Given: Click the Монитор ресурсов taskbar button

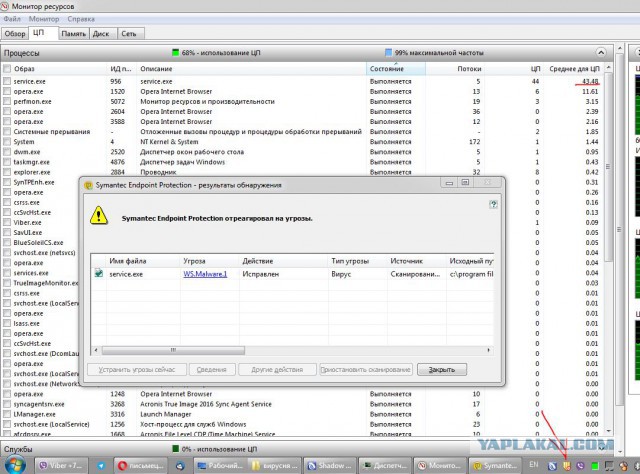Looking at the screenshot, I should pyautogui.click(x=440, y=465).
